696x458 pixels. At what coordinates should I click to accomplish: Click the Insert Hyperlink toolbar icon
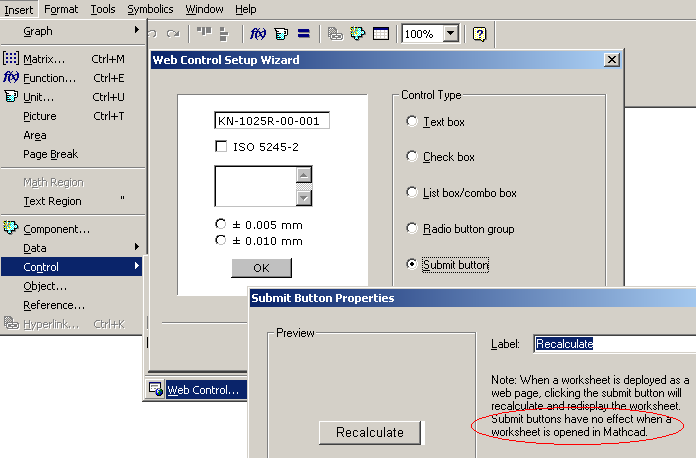[x=335, y=34]
